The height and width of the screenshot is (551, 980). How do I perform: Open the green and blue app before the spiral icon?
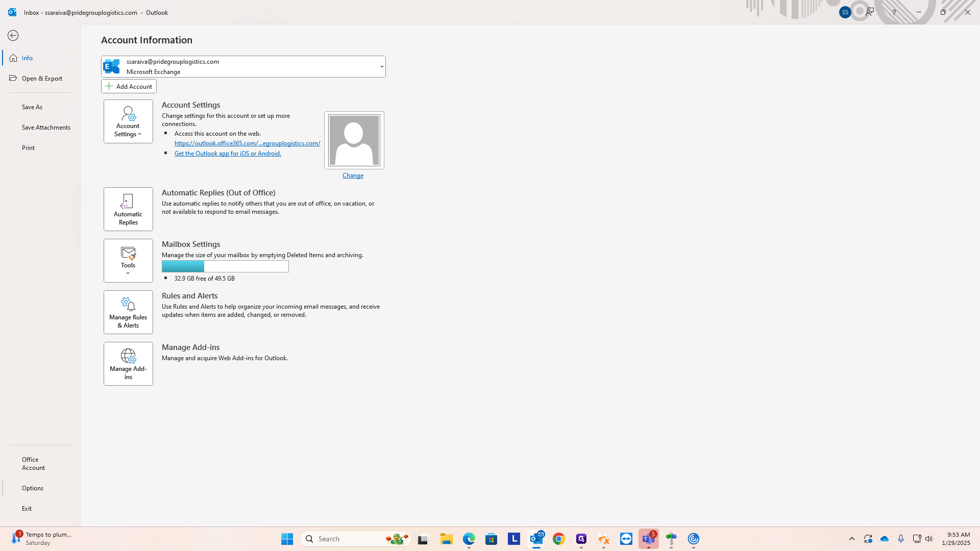point(671,539)
